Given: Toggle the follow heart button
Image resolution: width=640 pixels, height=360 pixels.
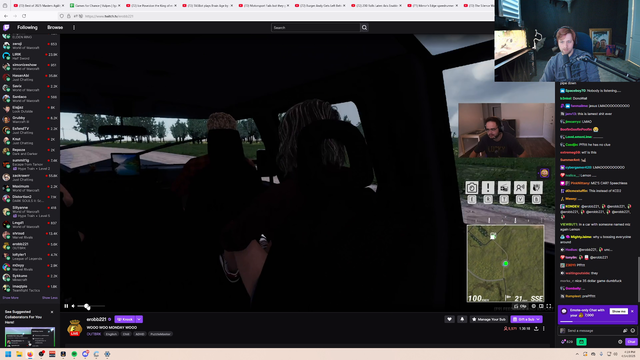Looking at the screenshot, I should point(449,319).
